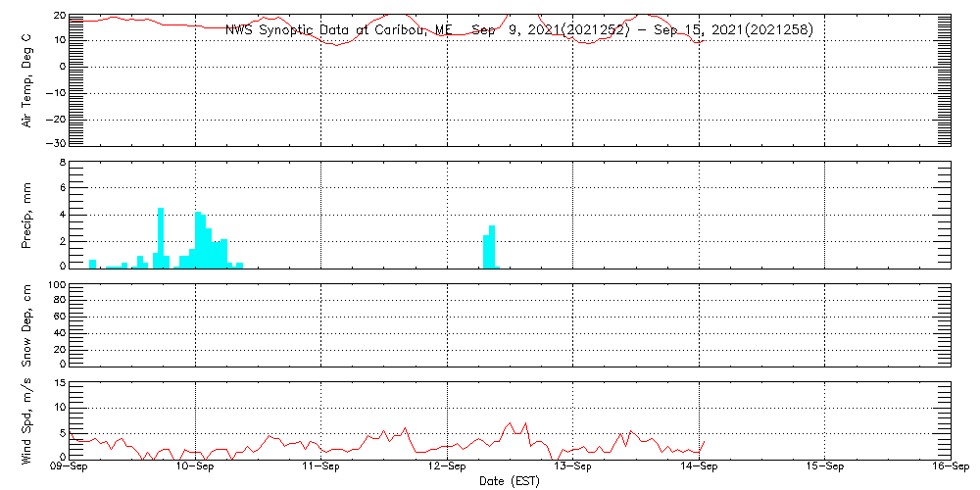980x490 pixels.
Task: Select the 13-Sep date tick label
Action: (x=573, y=467)
